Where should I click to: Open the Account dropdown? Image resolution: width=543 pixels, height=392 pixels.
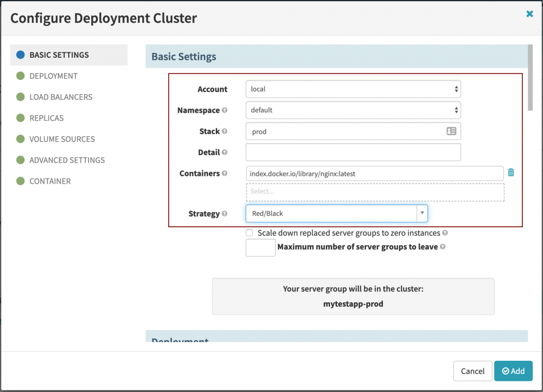coord(353,89)
